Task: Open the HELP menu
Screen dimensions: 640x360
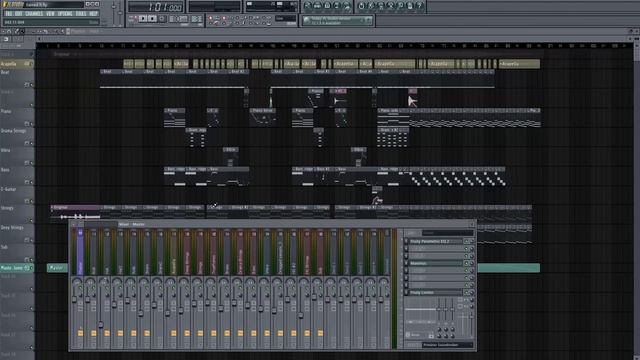Action: (93, 13)
